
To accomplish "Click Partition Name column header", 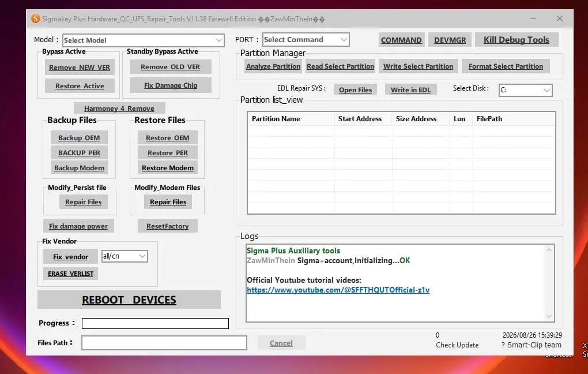I will point(291,119).
